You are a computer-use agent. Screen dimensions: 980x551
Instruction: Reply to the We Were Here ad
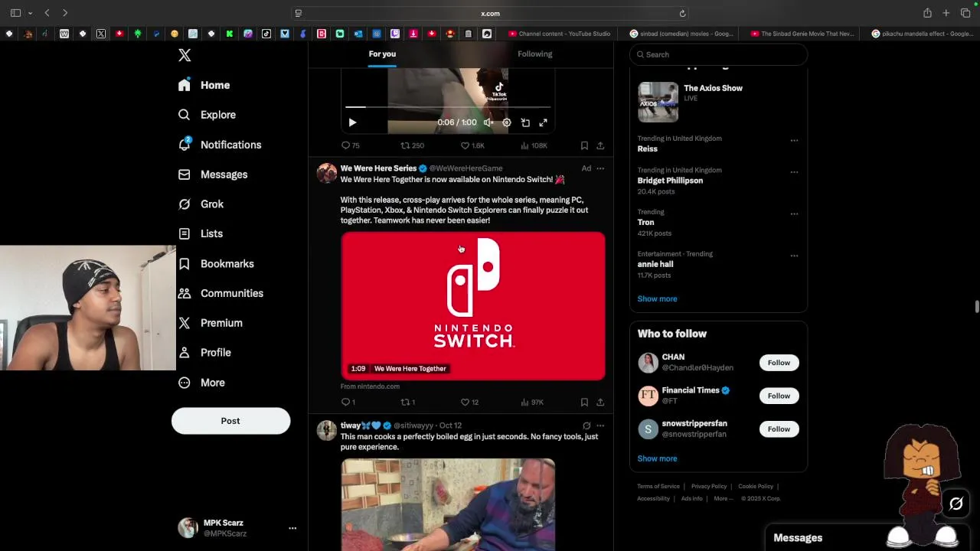point(347,402)
